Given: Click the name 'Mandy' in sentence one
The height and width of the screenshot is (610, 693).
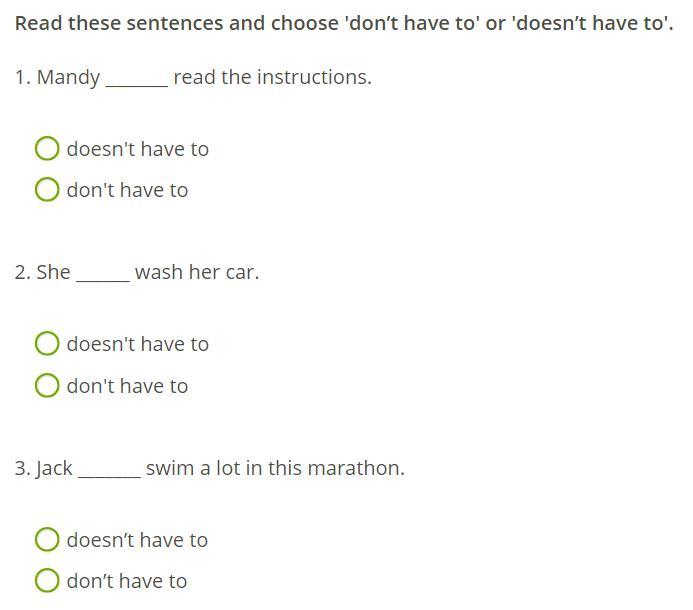Looking at the screenshot, I should point(69,78).
